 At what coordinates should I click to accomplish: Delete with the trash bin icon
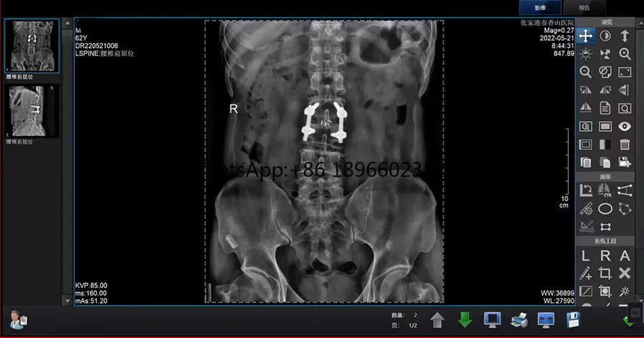[x=624, y=145]
